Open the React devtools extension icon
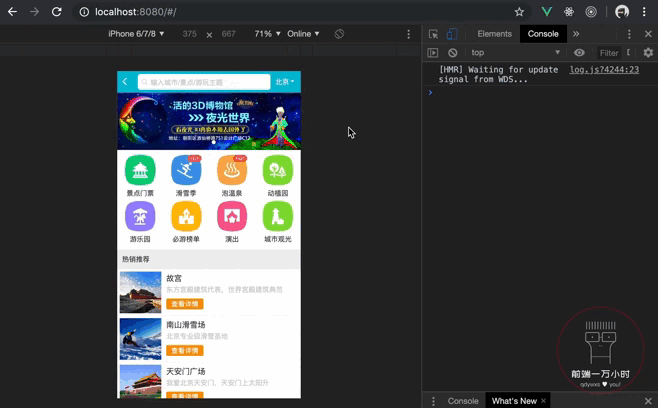The image size is (658, 408). [569, 12]
